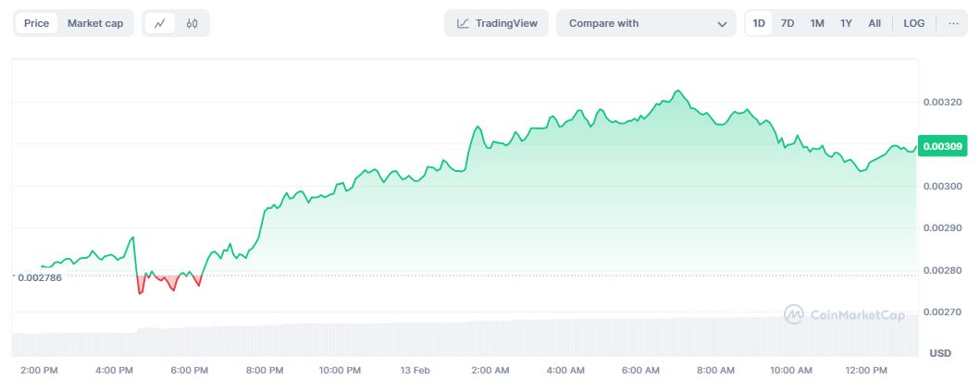
Task: Click the 0.00270 y-axis label
Action: point(940,312)
